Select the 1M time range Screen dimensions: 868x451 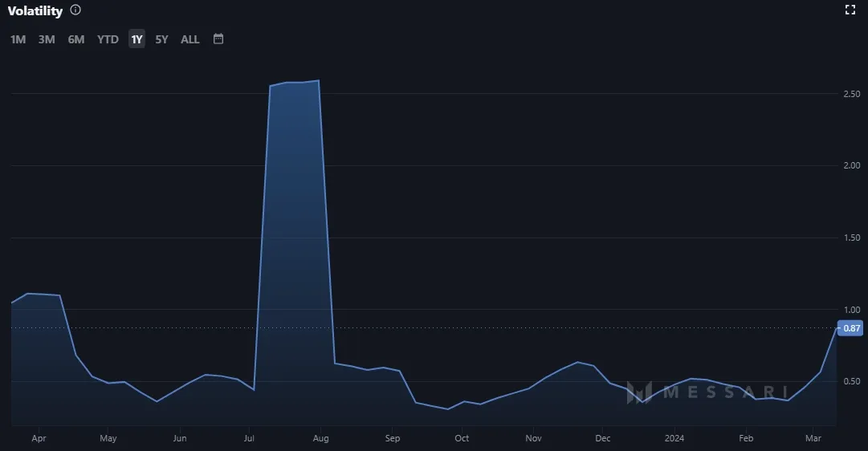coord(18,39)
